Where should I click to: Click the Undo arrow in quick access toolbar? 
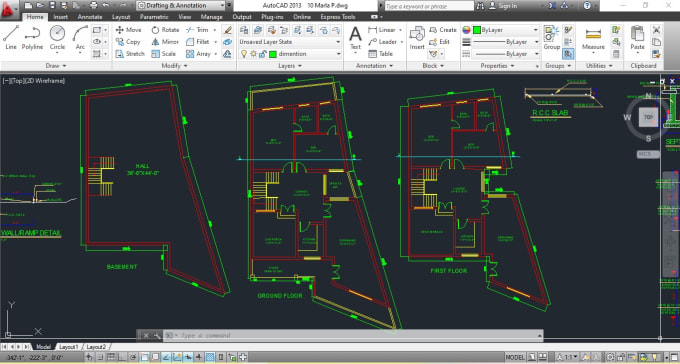click(106, 6)
